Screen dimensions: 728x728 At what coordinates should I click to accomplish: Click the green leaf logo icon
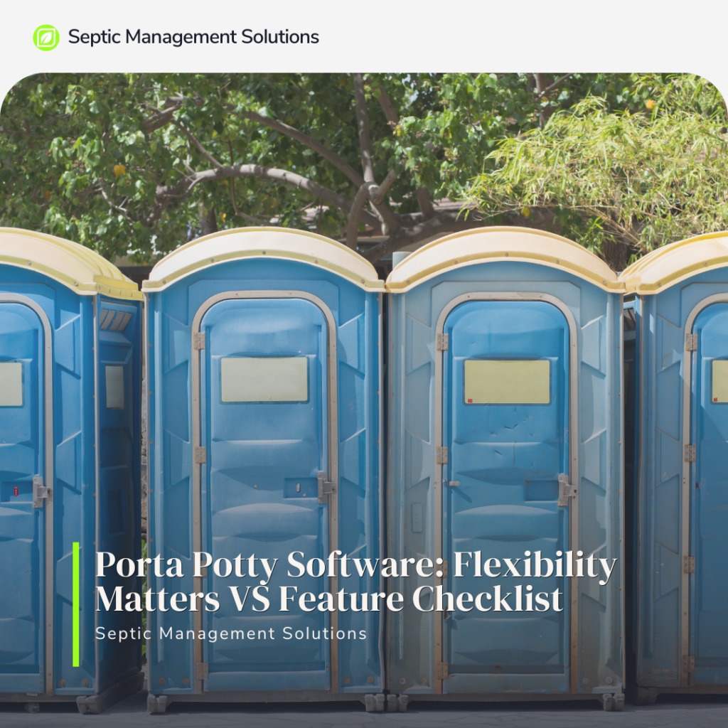coord(46,38)
